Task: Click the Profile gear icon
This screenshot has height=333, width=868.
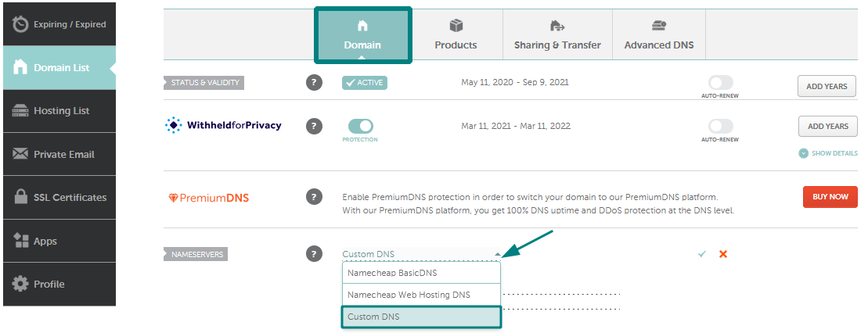Action: [x=20, y=284]
